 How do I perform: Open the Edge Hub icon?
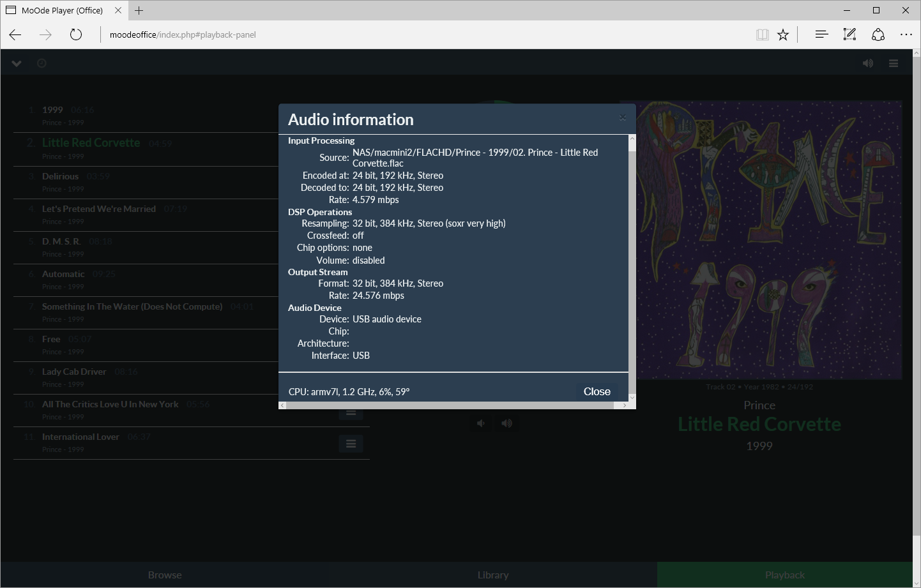coord(821,34)
